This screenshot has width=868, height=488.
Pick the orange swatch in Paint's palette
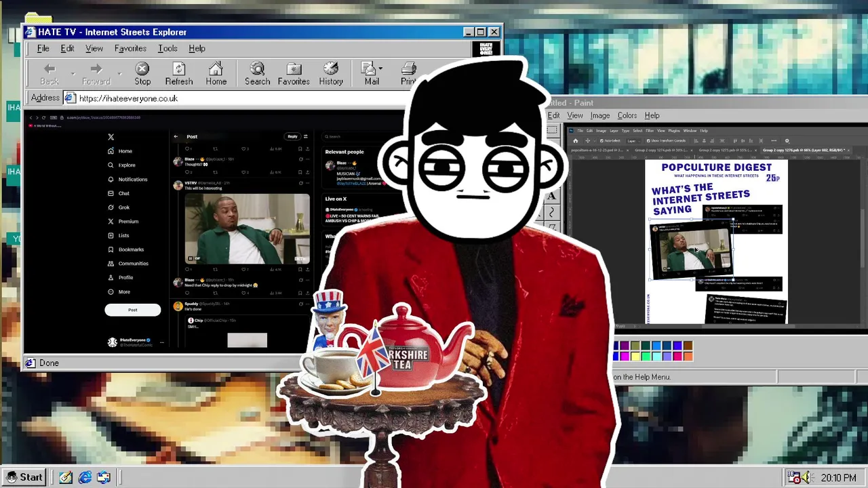tap(688, 357)
